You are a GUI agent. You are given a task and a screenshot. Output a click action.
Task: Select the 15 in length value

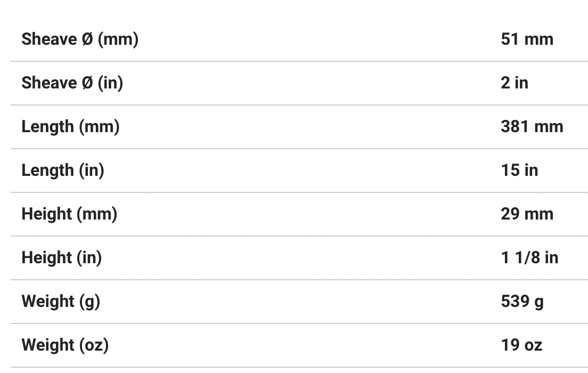[519, 171]
